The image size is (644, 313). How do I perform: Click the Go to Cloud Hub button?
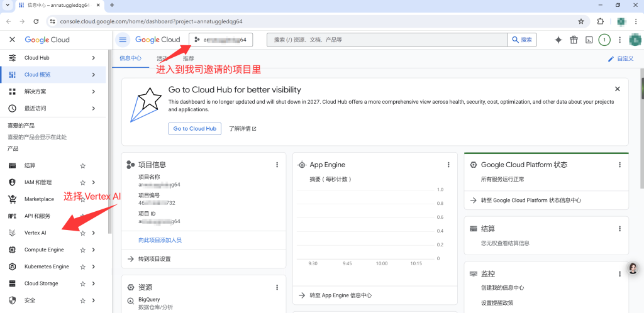(195, 128)
